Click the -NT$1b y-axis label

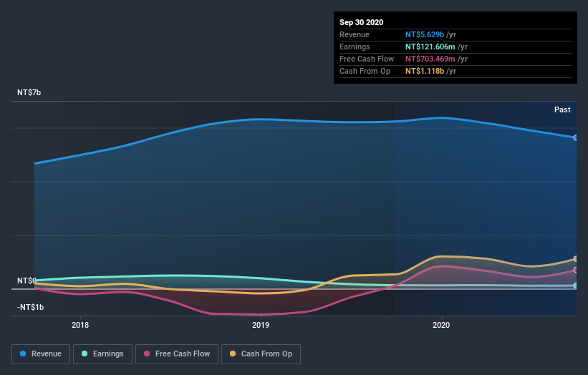(x=30, y=307)
